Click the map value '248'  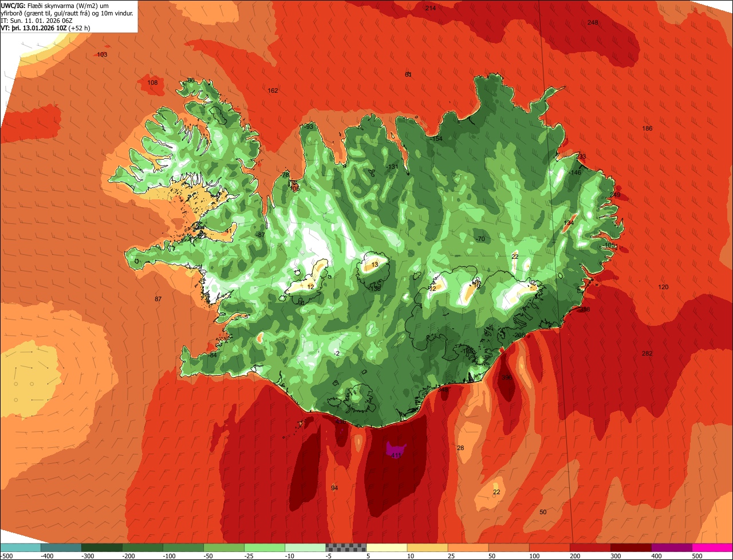point(593,22)
